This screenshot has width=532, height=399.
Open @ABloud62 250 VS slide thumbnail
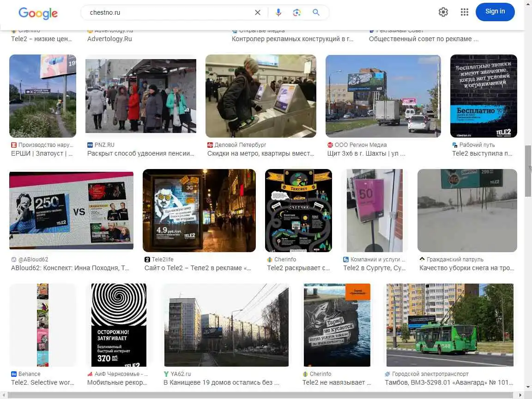pos(71,211)
